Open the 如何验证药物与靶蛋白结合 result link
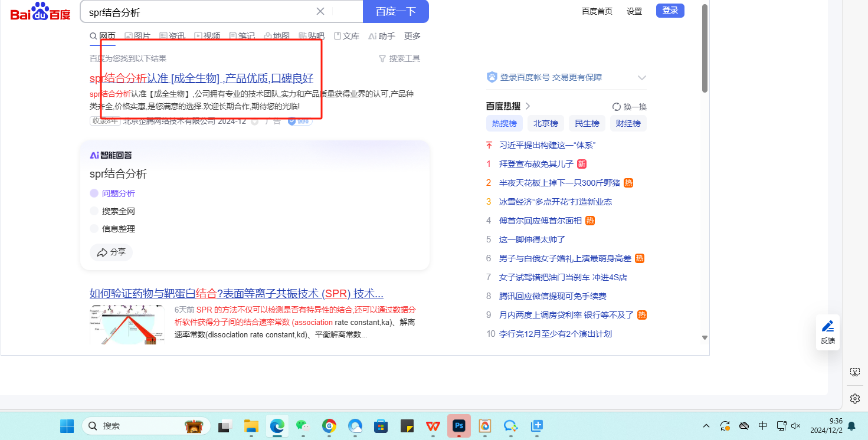This screenshot has width=868, height=440. (x=236, y=294)
